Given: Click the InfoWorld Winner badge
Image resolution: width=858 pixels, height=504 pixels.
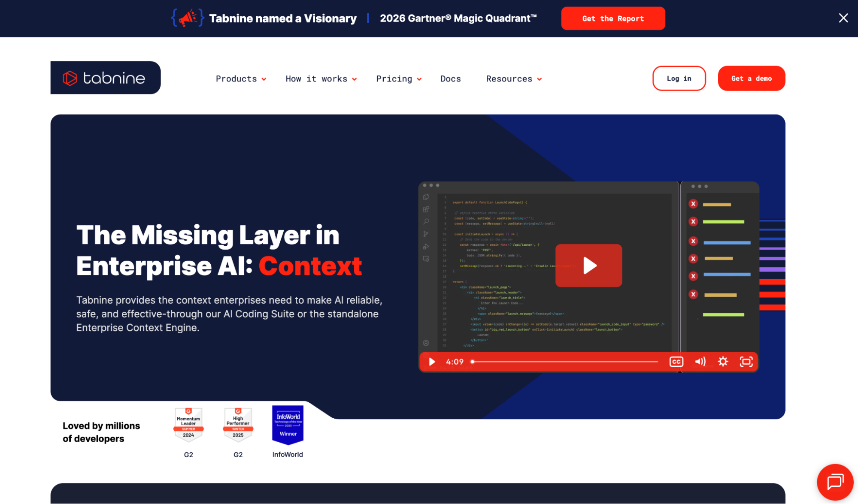Looking at the screenshot, I should [288, 425].
